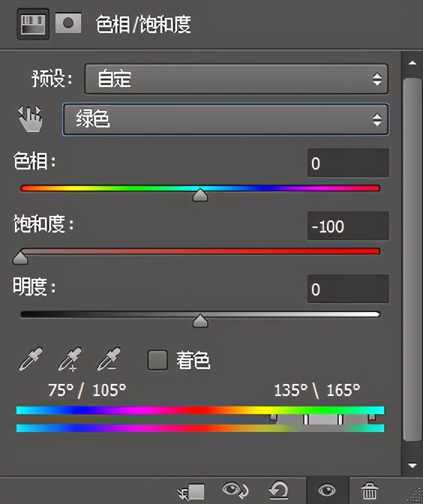Viewport: 423px width, 504px height.
Task: Activate the on-image targeted adjustment hand tool
Action: click(30, 119)
